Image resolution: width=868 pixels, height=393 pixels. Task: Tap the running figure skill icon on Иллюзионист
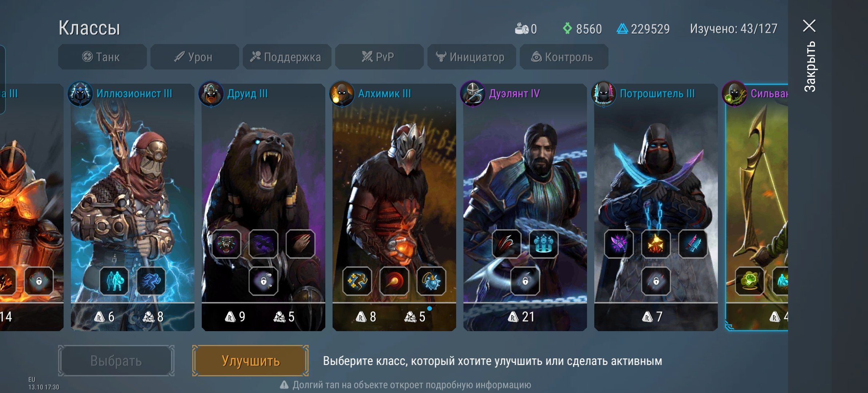pyautogui.click(x=151, y=281)
